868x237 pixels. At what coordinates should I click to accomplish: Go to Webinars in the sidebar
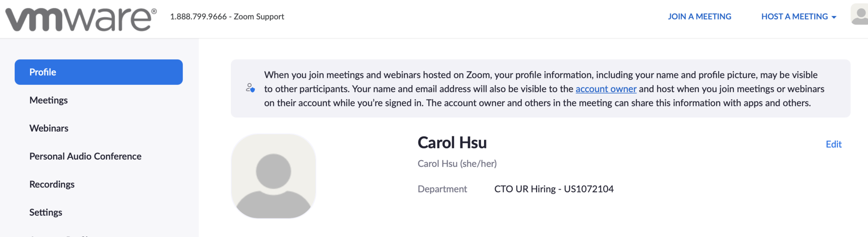[x=49, y=128]
